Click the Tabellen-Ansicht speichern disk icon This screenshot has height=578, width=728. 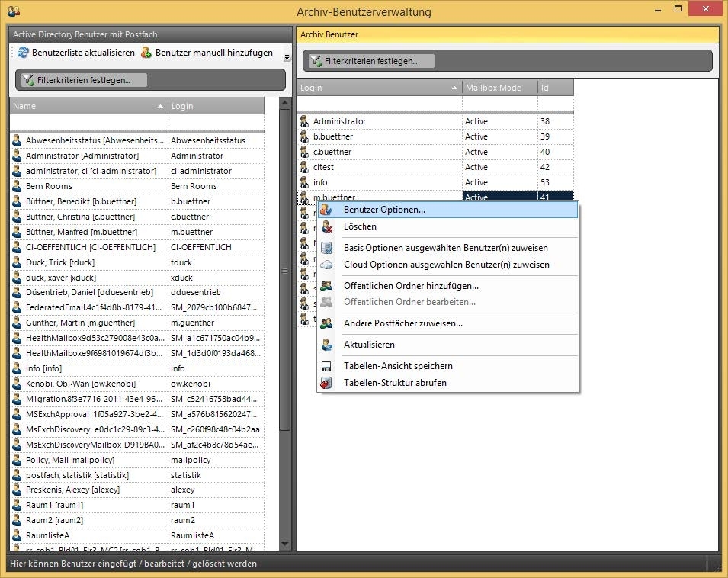click(327, 366)
